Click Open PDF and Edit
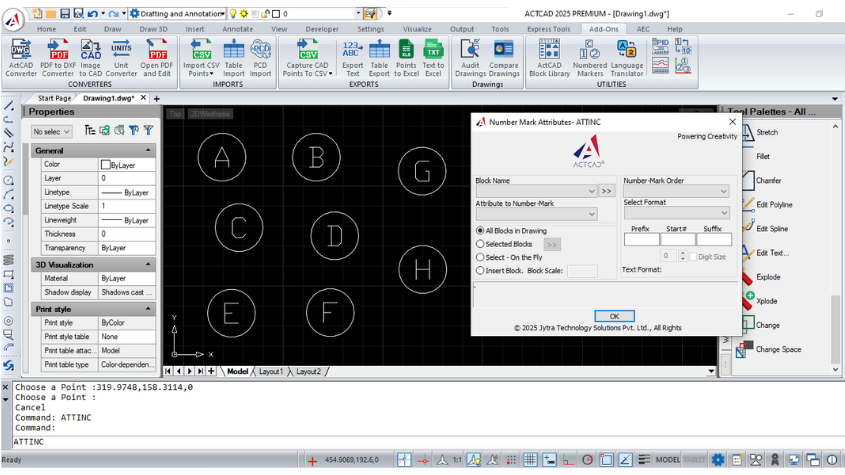845x475 pixels. click(x=157, y=58)
